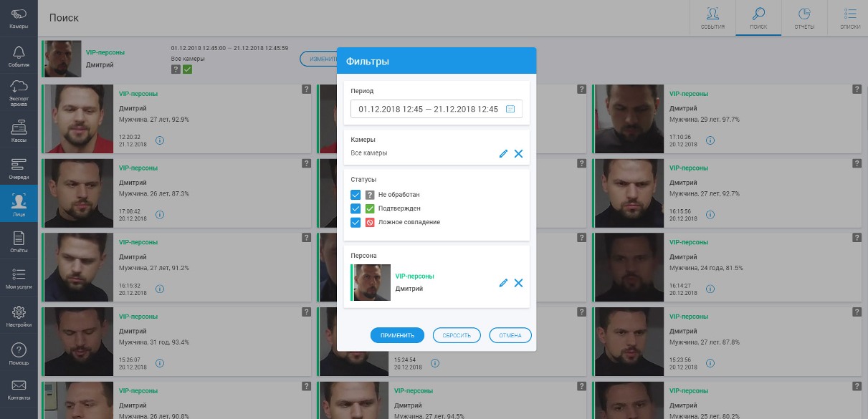Image resolution: width=868 pixels, height=419 pixels.
Task: Click status badge on 87.3% result card
Action: click(306, 163)
